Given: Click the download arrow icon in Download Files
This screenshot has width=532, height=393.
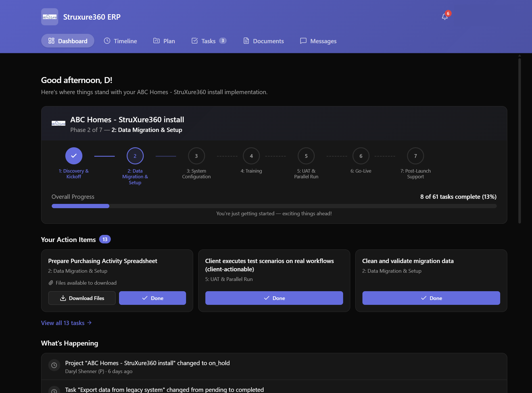Looking at the screenshot, I should [63, 298].
